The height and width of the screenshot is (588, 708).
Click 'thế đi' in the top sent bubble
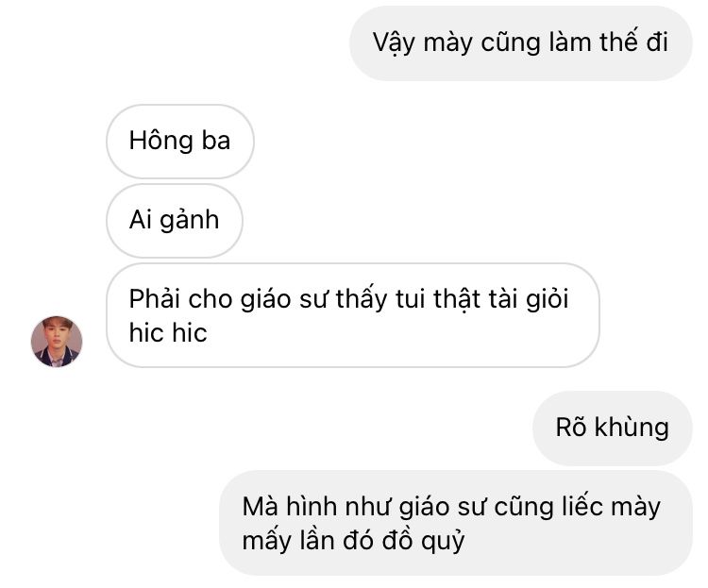click(634, 42)
